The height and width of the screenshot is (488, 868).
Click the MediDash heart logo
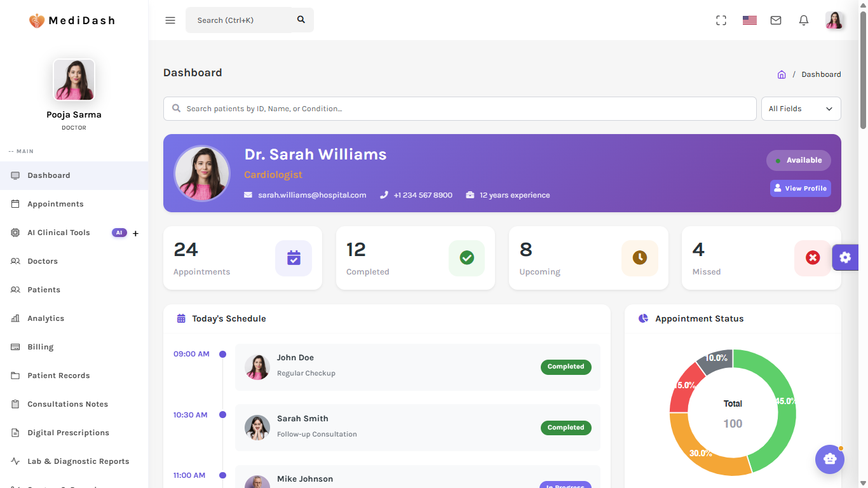pyautogui.click(x=37, y=21)
